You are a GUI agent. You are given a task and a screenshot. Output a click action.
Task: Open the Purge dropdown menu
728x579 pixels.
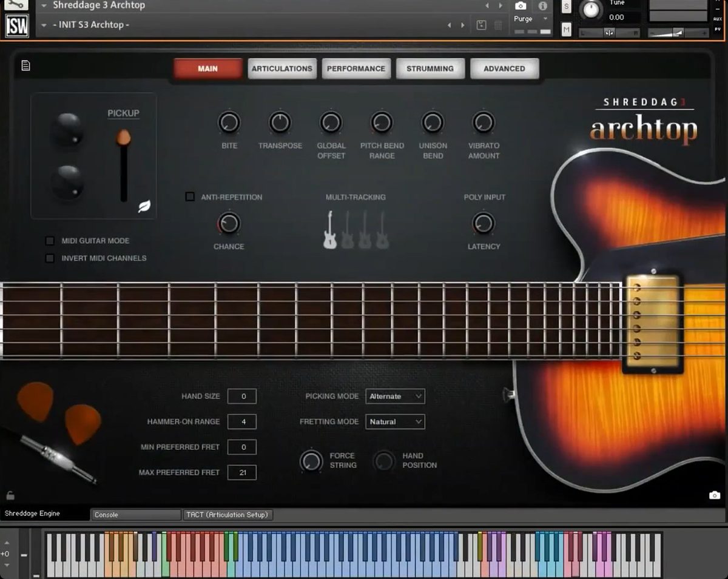click(531, 19)
